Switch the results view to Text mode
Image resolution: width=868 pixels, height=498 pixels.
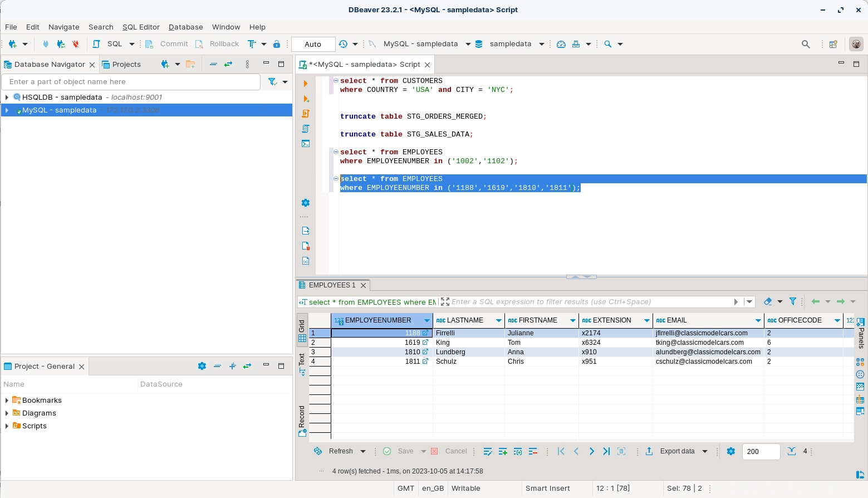(x=302, y=364)
